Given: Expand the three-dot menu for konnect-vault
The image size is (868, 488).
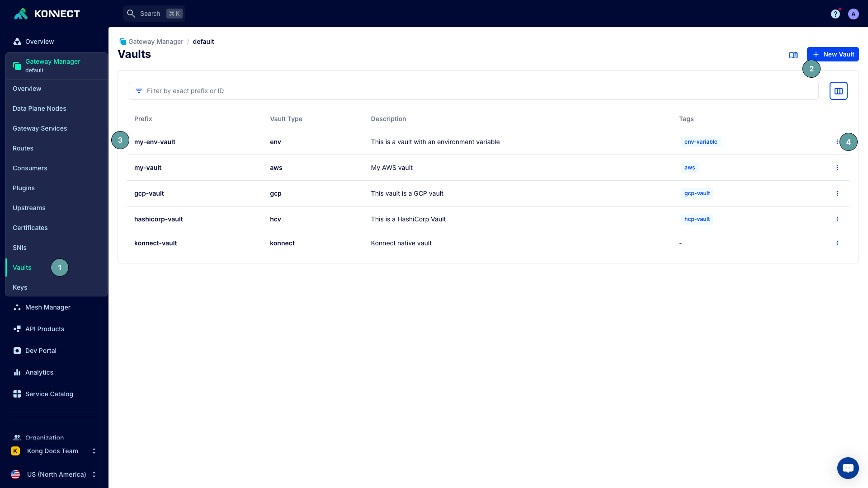Looking at the screenshot, I should [838, 243].
